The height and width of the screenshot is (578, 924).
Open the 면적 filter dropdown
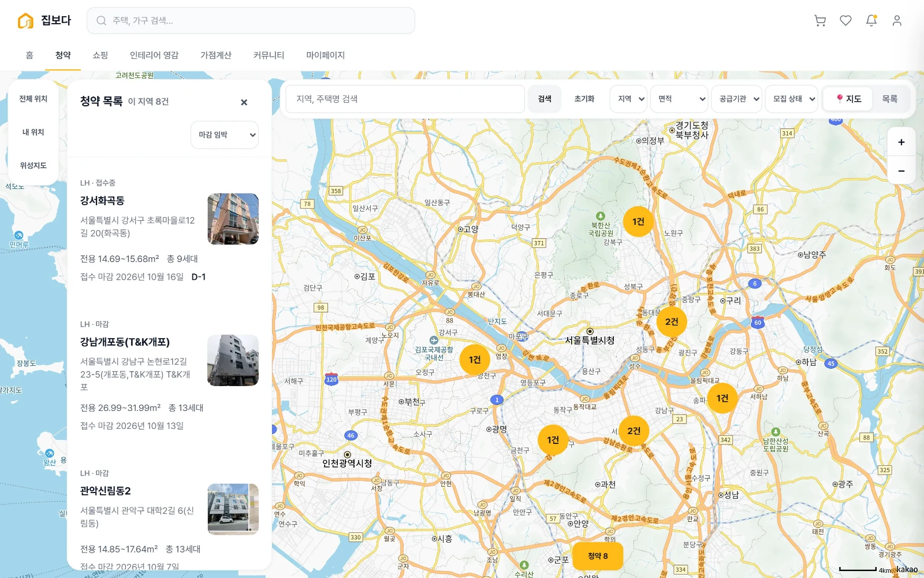point(679,99)
